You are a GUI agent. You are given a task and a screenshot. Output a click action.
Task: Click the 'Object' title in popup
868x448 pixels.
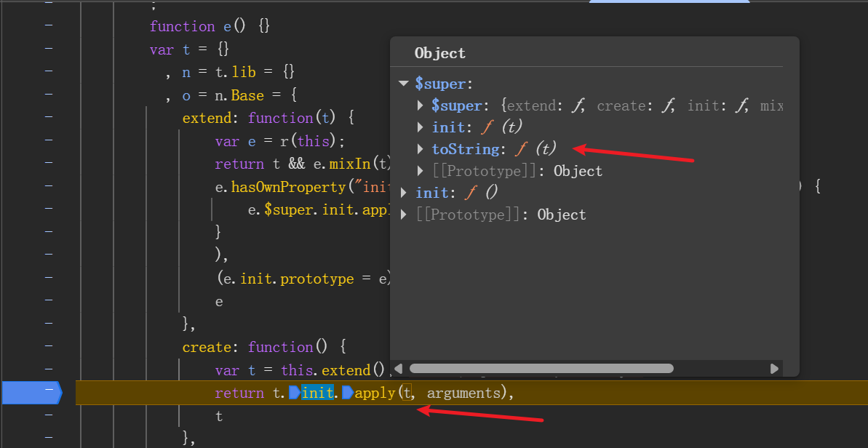[439, 53]
